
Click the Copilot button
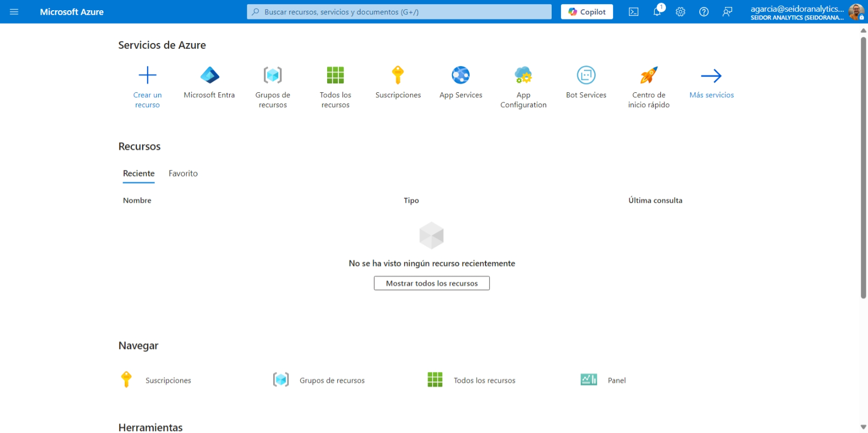pyautogui.click(x=587, y=12)
